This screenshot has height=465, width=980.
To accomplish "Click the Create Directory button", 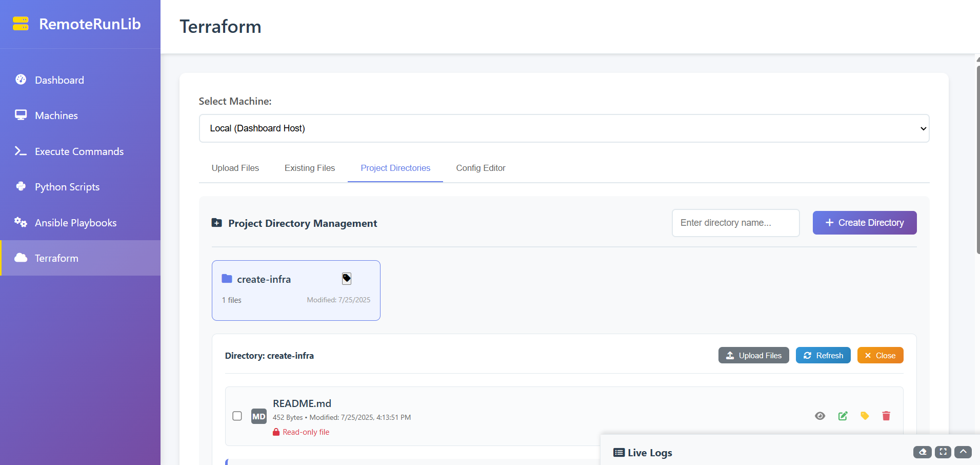I will pos(865,223).
